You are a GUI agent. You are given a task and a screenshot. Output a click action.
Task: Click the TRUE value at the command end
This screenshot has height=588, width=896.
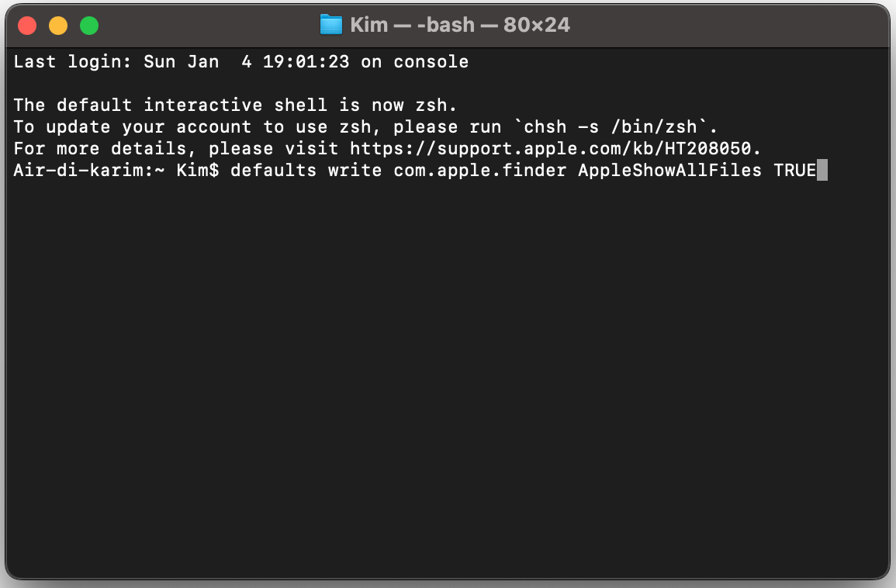click(794, 170)
